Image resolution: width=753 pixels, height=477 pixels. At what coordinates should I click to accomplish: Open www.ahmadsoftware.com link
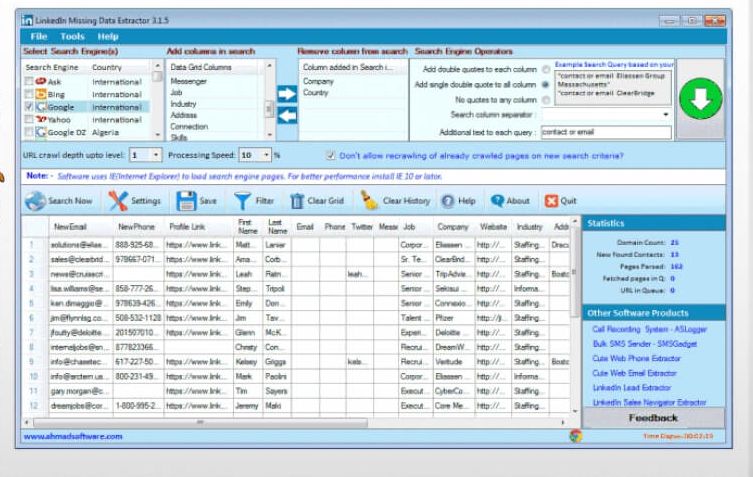click(x=73, y=436)
